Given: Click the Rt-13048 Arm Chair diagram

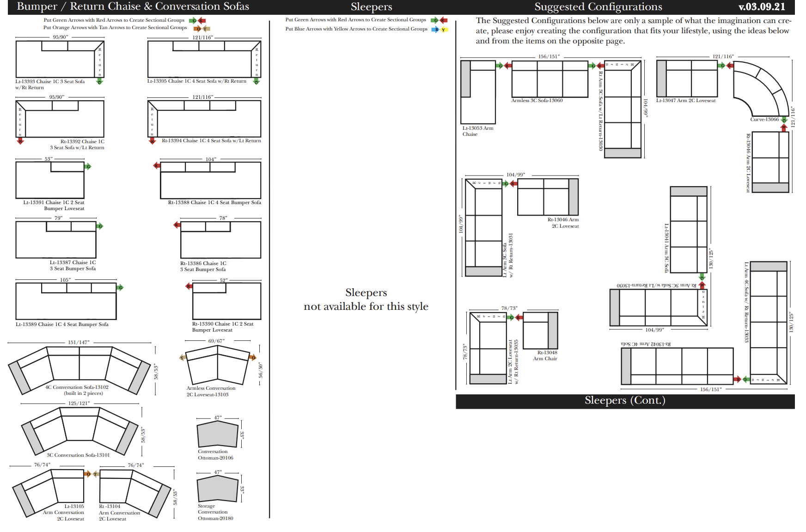Looking at the screenshot, I should 540,330.
